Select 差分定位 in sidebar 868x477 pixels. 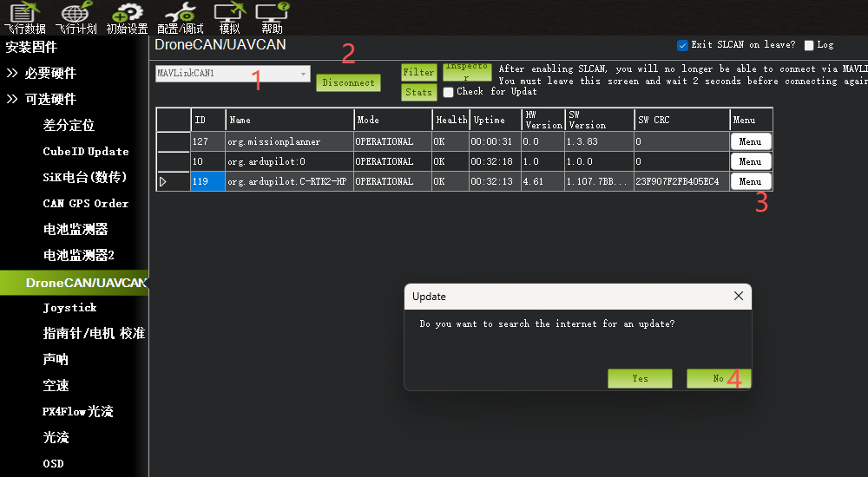(69, 125)
